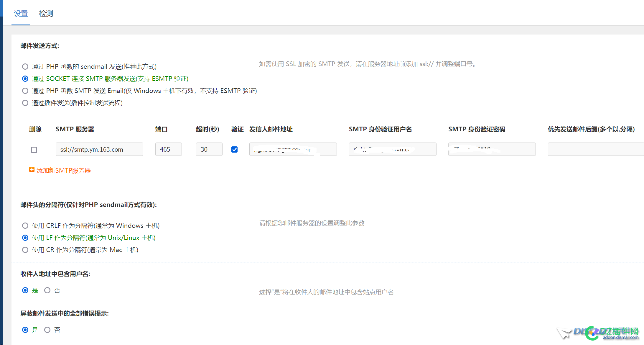
Task: Select 通过插件发送 radio option
Action: click(25, 103)
